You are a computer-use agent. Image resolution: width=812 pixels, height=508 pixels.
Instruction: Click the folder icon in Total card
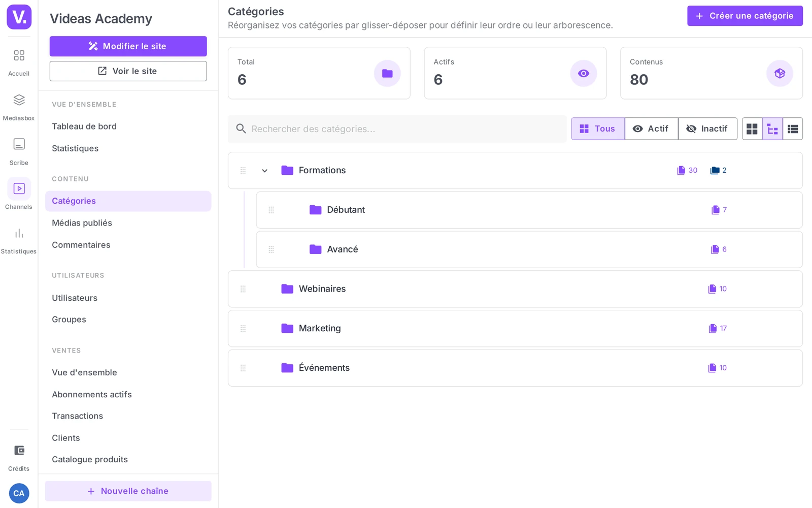pos(387,74)
